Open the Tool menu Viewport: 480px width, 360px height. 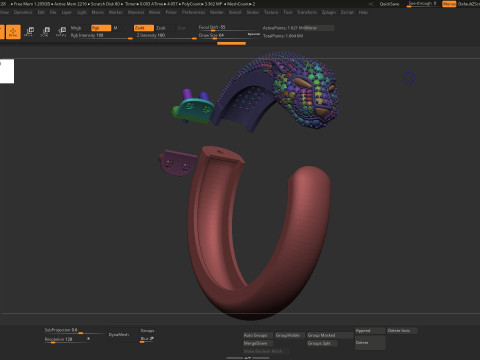click(288, 12)
